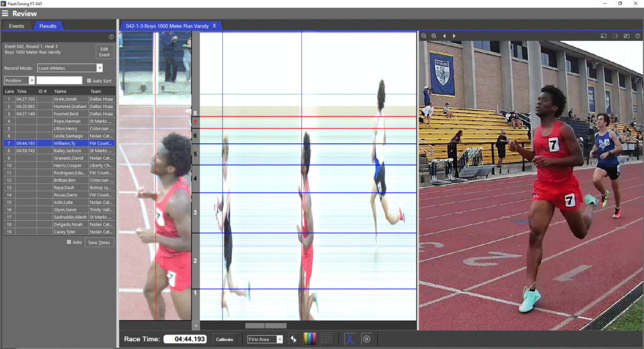Screen dimensions: 644x349
Task: Select row Grein, Jonah
Action: click(58, 99)
